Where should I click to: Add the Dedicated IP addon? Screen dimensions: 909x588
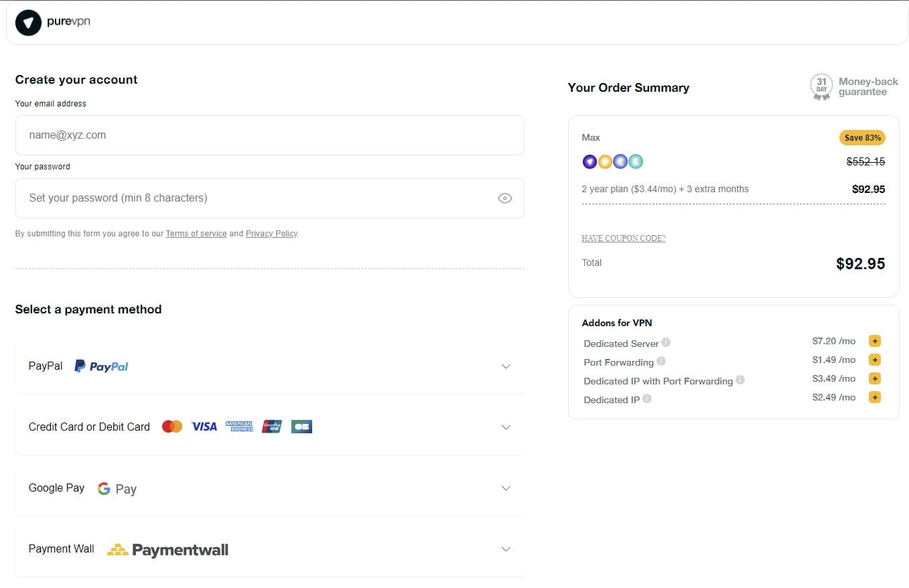pos(874,398)
